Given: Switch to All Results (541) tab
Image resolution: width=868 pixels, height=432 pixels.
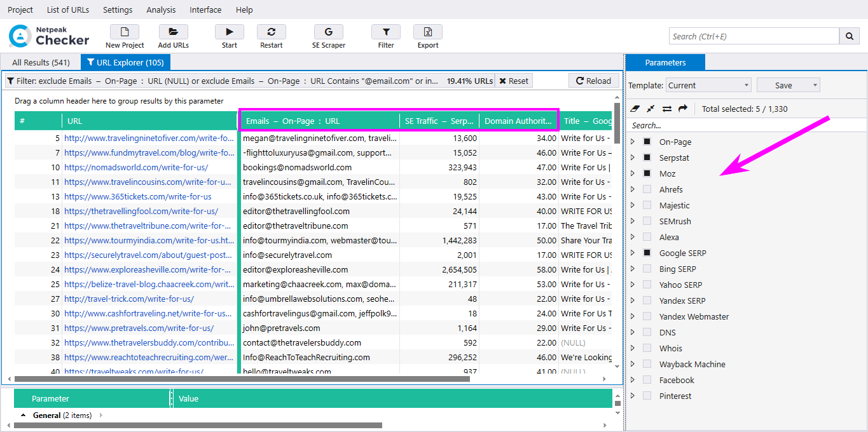Looking at the screenshot, I should 41,62.
